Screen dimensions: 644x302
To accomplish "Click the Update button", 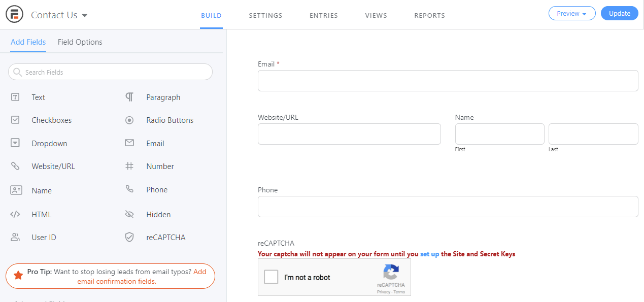I will [x=620, y=14].
